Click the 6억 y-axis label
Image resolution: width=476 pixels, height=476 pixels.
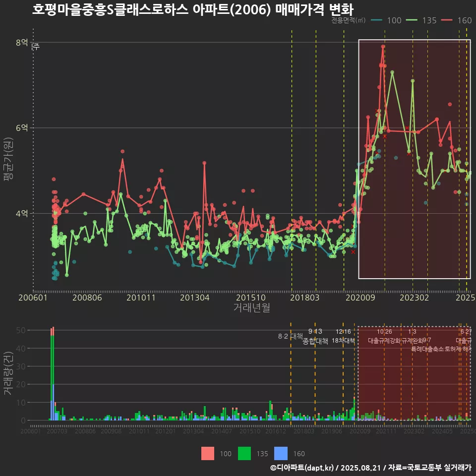[22, 128]
